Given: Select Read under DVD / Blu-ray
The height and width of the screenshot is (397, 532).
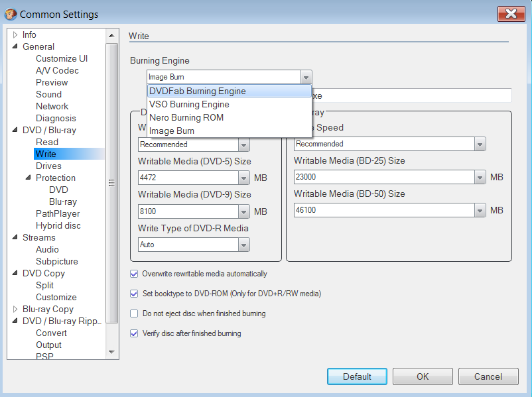Looking at the screenshot, I should pyautogui.click(x=47, y=142).
